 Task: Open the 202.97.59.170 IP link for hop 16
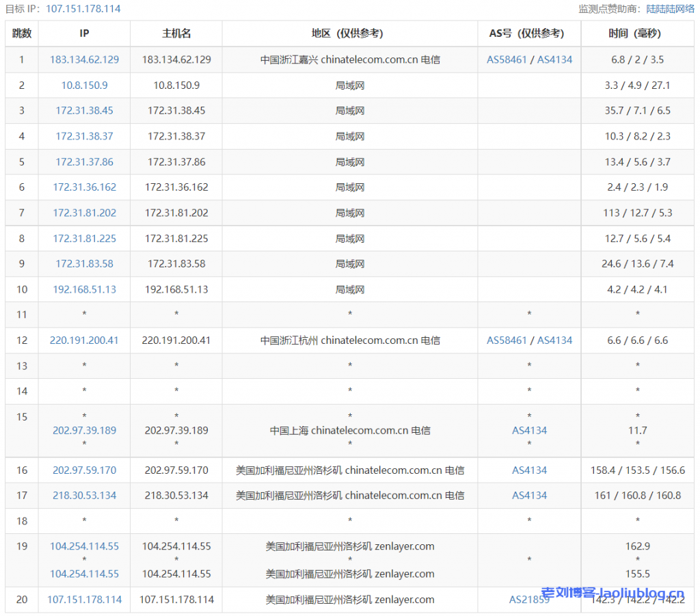tap(84, 470)
